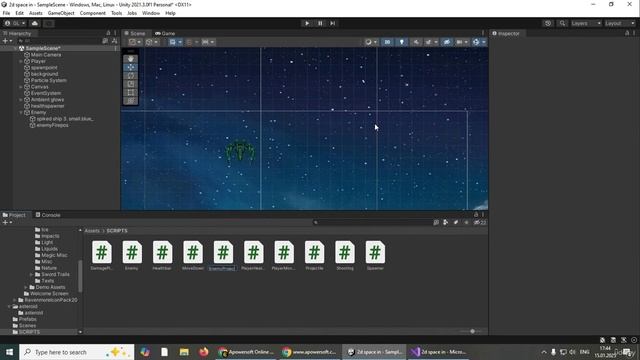Open the handle rotation Global/Local dropdown

pos(152,42)
